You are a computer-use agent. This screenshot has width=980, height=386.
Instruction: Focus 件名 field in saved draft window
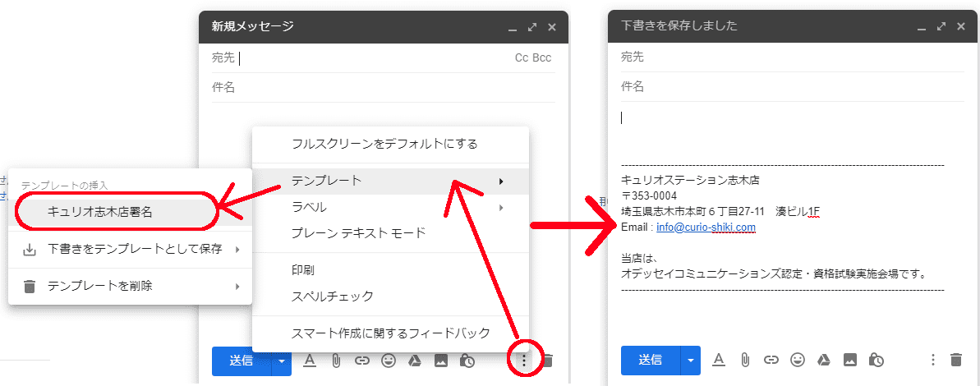pyautogui.click(x=793, y=87)
